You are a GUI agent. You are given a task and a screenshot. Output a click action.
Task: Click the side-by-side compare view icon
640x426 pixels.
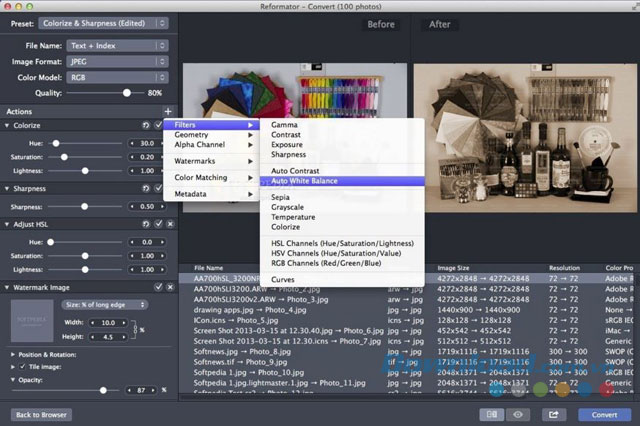pyautogui.click(x=491, y=414)
